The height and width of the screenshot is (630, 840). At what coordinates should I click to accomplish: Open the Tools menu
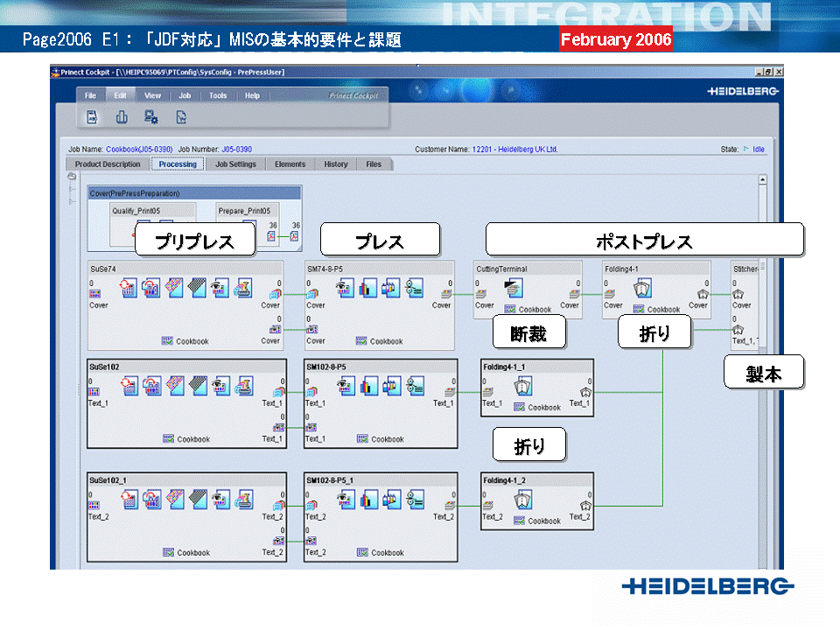[x=218, y=95]
